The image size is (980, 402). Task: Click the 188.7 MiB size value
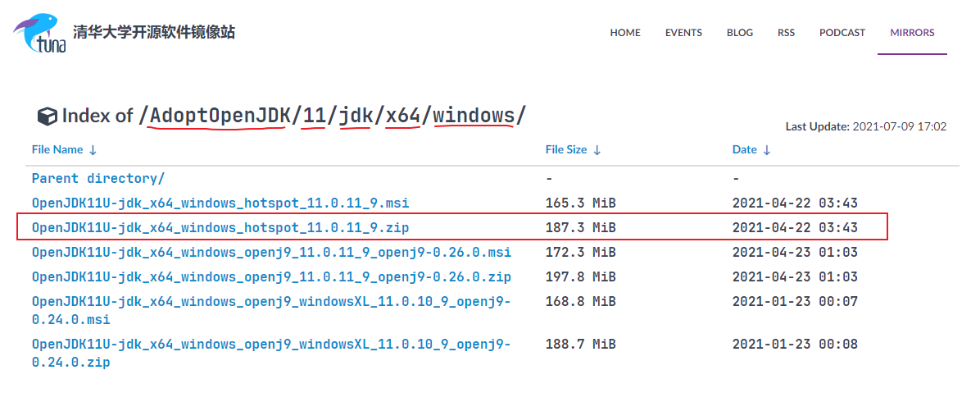click(x=581, y=345)
